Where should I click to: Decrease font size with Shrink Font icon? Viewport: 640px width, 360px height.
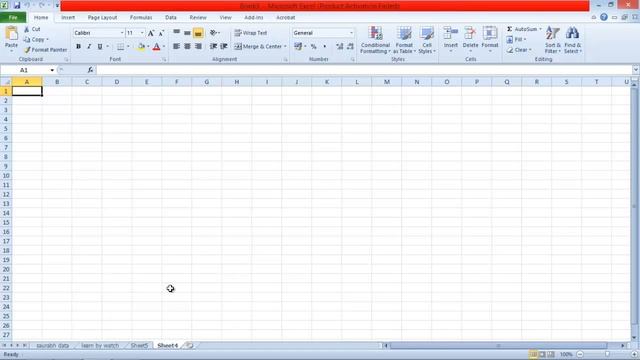click(x=161, y=33)
